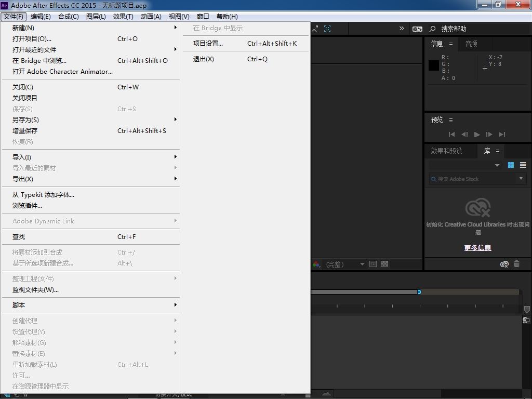The height and width of the screenshot is (399, 532).
Task: Choose Open Project (打开项目) in File menu
Action: 91,38
